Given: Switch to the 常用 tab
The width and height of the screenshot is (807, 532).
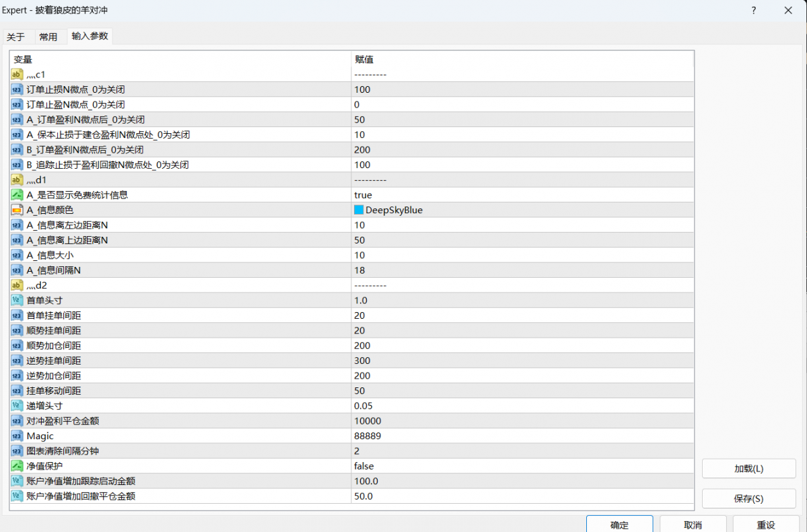Looking at the screenshot, I should pos(48,37).
